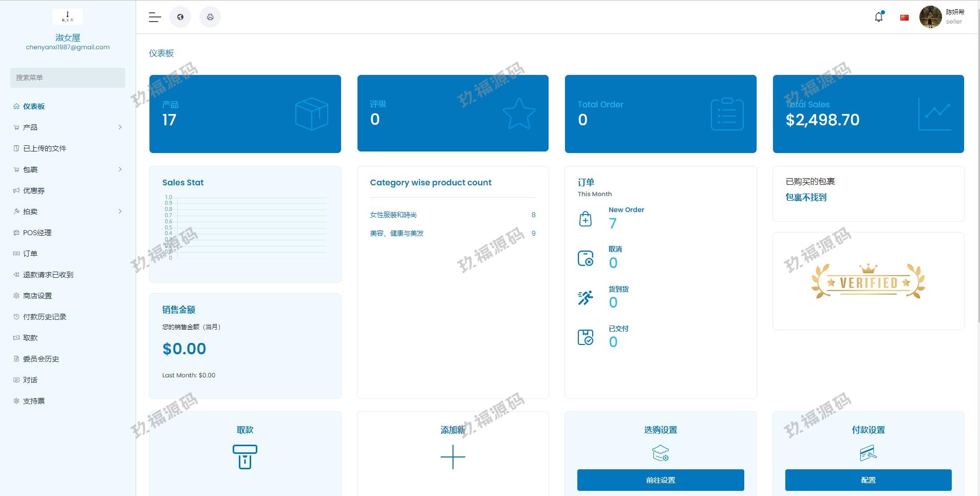
Task: Toggle the hamburger sidebar menu
Action: click(x=155, y=17)
